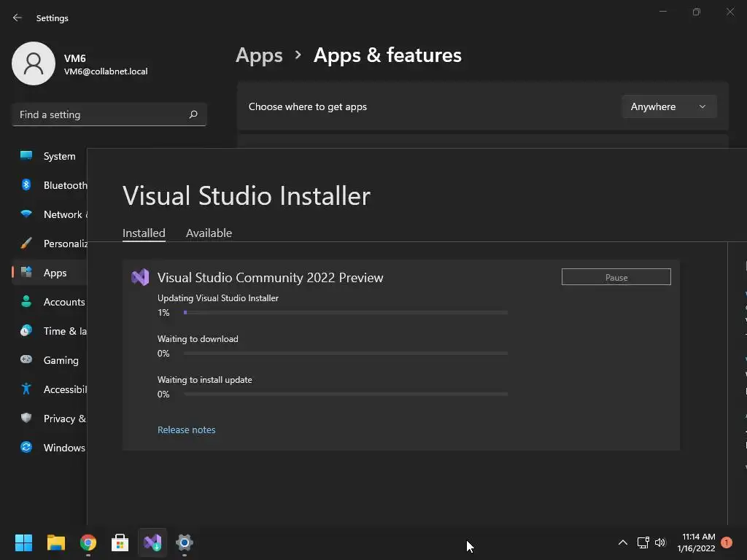
Task: Select the Installed tab
Action: (144, 233)
